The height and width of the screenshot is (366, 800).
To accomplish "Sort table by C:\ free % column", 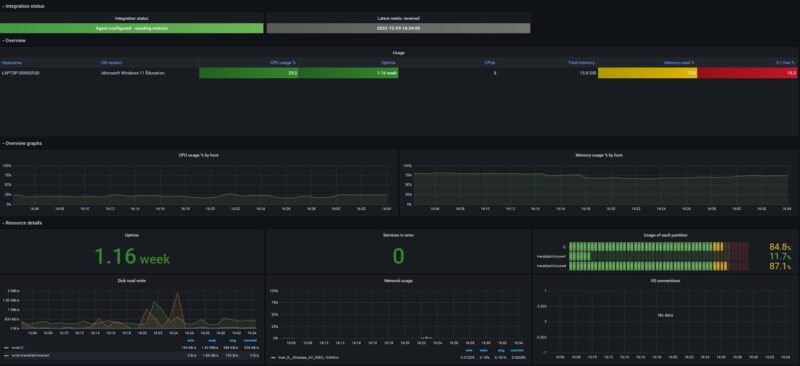I will [x=786, y=63].
